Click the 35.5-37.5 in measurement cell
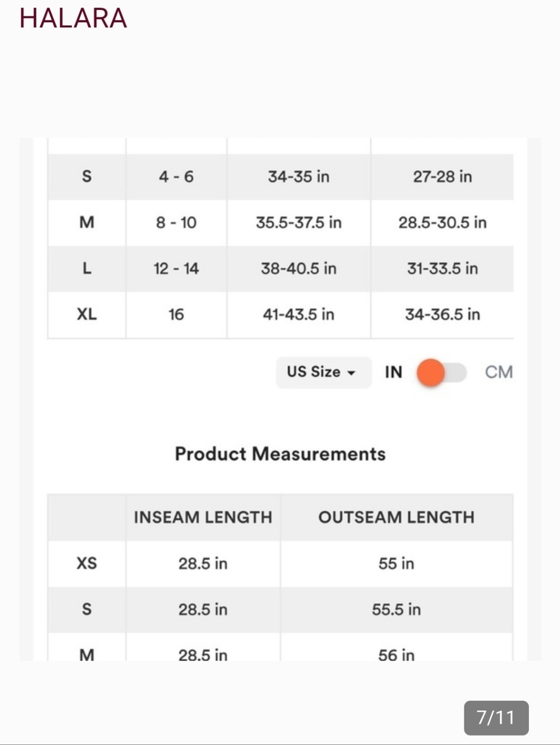Viewport: 560px width, 745px height. 298,222
